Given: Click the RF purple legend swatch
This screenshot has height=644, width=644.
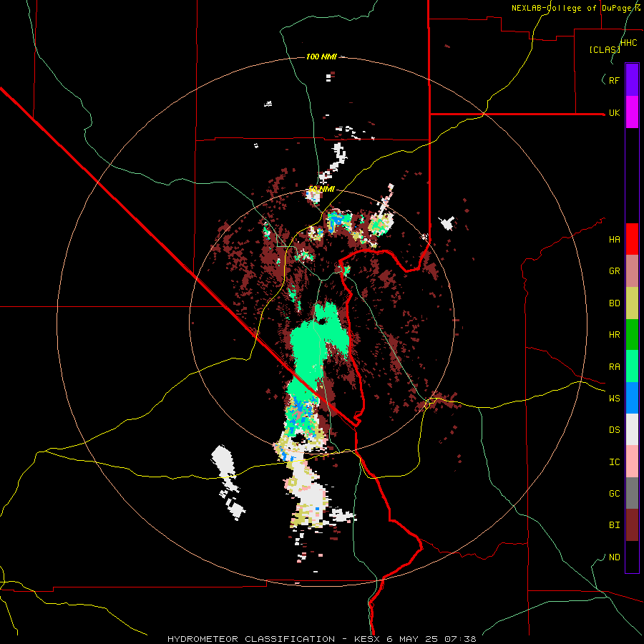Looking at the screenshot, I should (632, 80).
